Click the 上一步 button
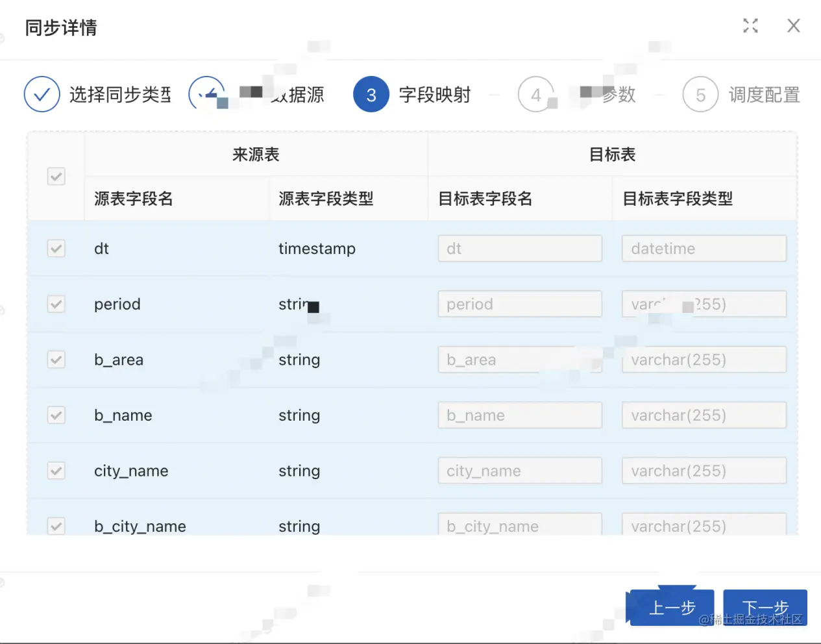This screenshot has height=644, width=821. [672, 608]
